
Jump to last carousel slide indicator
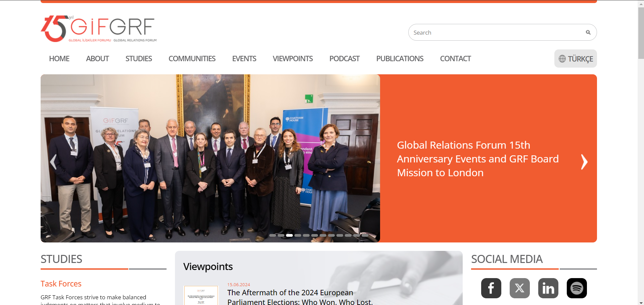point(365,235)
